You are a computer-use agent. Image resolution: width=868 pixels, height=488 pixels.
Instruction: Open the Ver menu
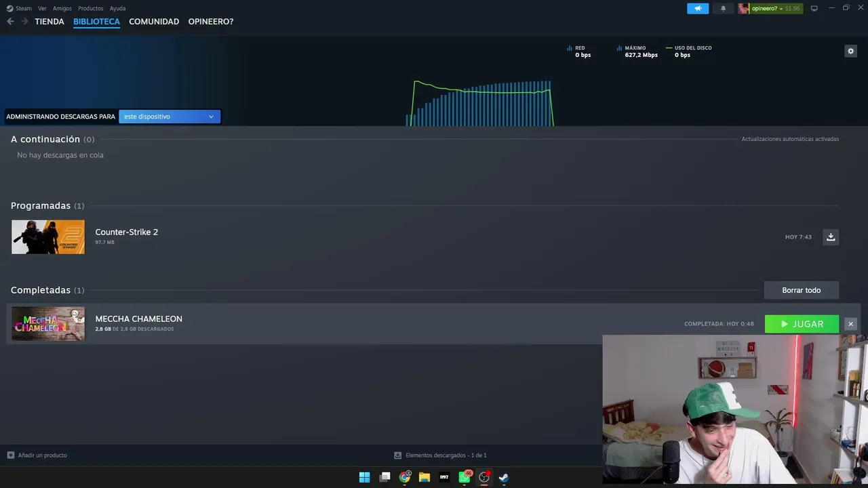click(x=42, y=8)
